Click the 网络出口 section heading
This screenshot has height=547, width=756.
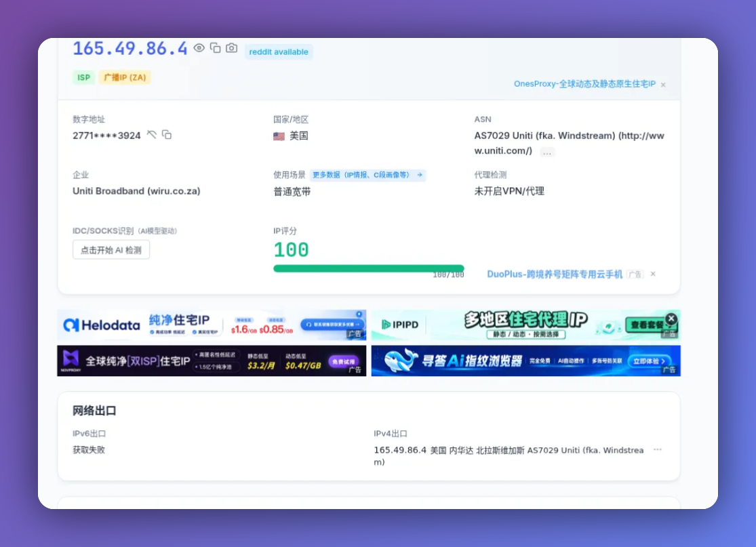[x=94, y=411]
